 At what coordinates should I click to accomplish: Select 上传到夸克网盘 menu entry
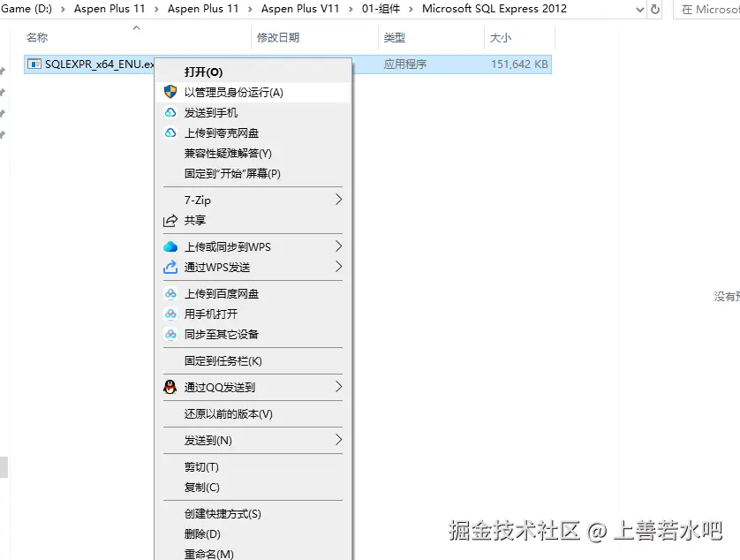tap(253, 132)
